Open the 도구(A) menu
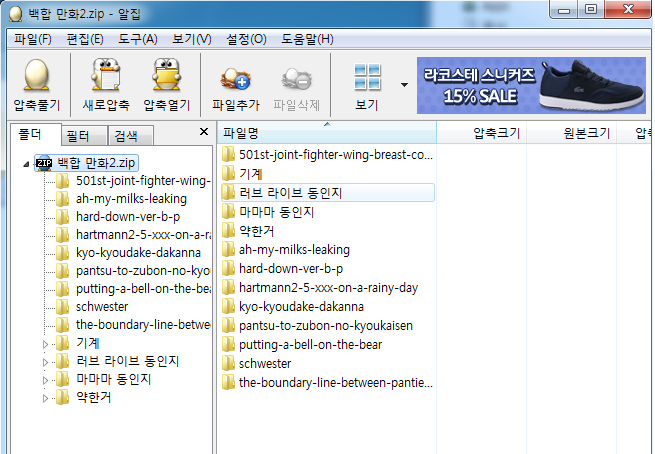 (x=137, y=39)
